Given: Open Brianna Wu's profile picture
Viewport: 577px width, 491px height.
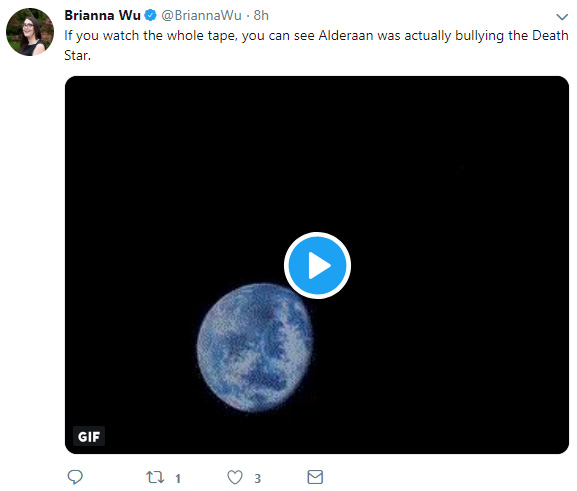Looking at the screenshot, I should [x=30, y=32].
